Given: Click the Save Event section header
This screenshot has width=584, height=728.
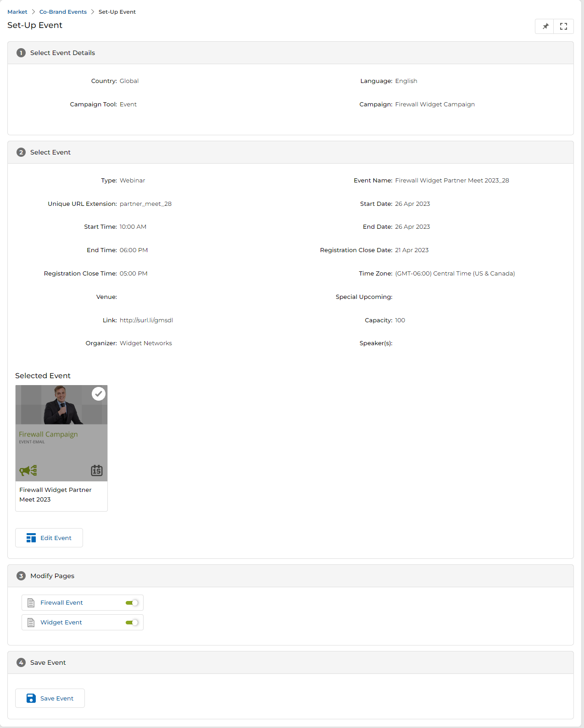Looking at the screenshot, I should click(x=290, y=662).
